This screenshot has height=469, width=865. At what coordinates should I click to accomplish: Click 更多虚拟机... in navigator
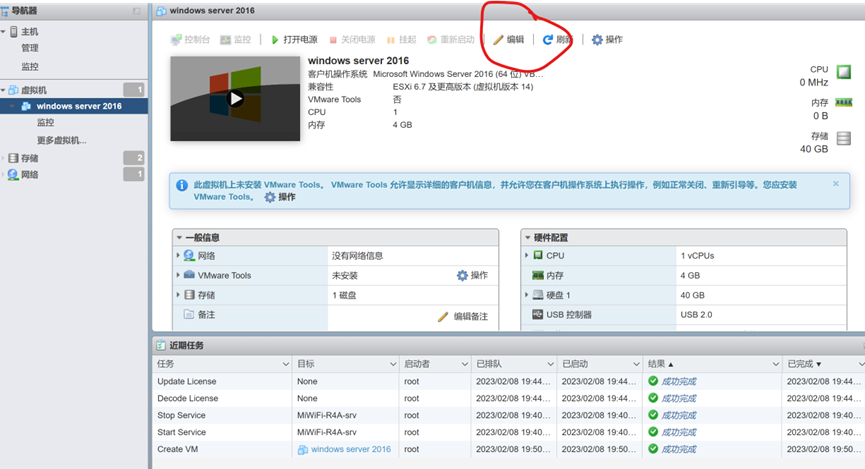(x=62, y=140)
